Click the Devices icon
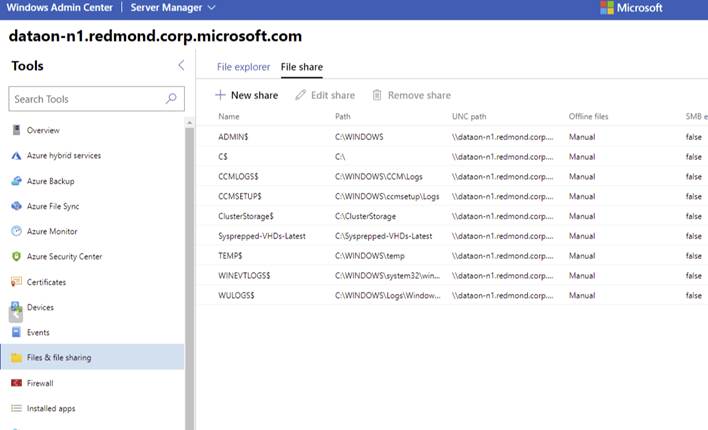The height and width of the screenshot is (430, 708). [16, 307]
